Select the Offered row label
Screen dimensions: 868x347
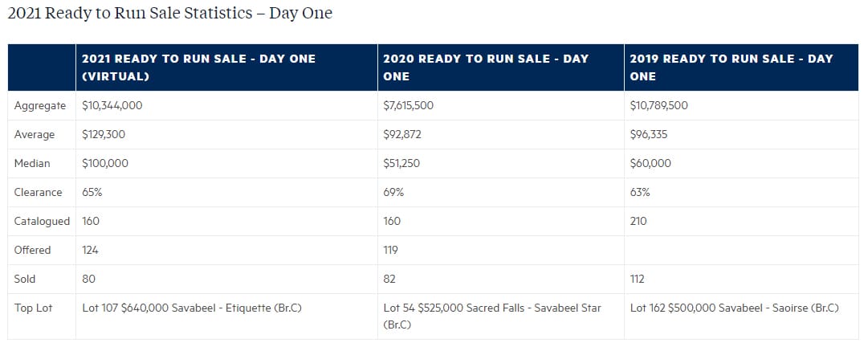coord(32,250)
